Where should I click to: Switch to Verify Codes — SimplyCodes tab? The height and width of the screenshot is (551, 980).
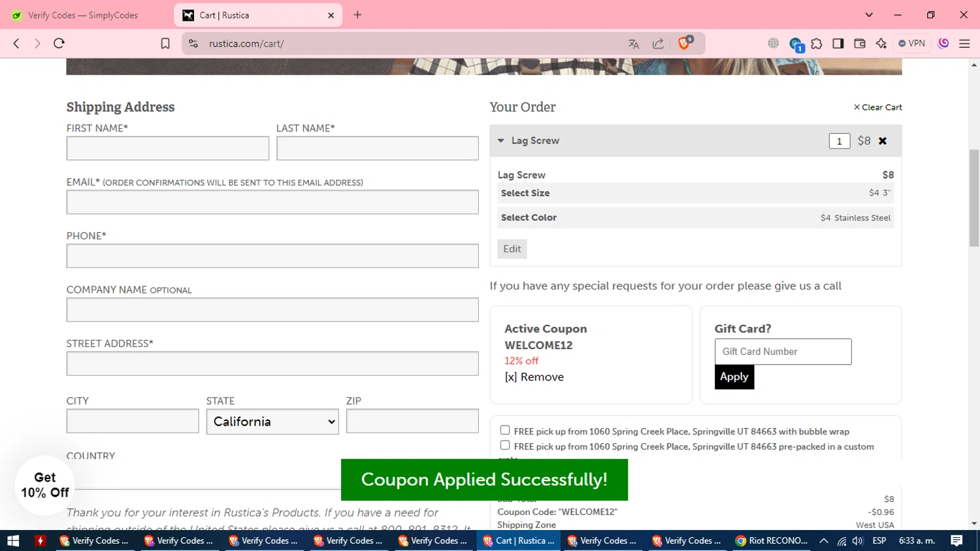click(x=82, y=15)
